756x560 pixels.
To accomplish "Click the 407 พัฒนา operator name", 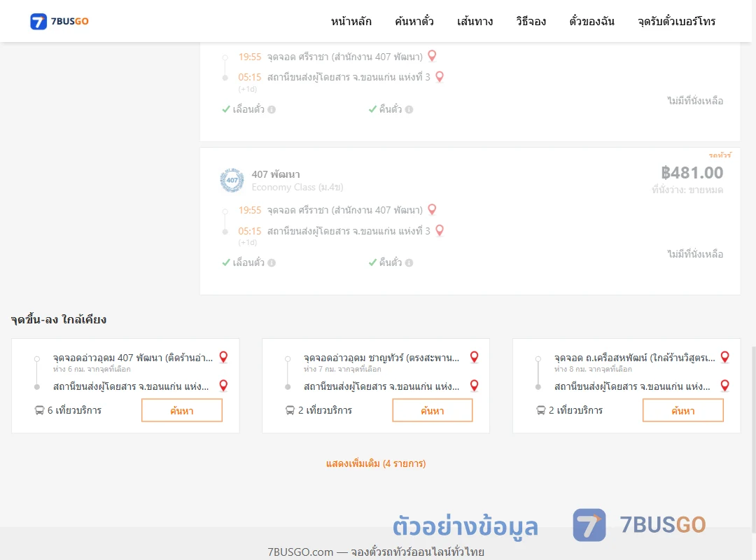I will coord(276,174).
